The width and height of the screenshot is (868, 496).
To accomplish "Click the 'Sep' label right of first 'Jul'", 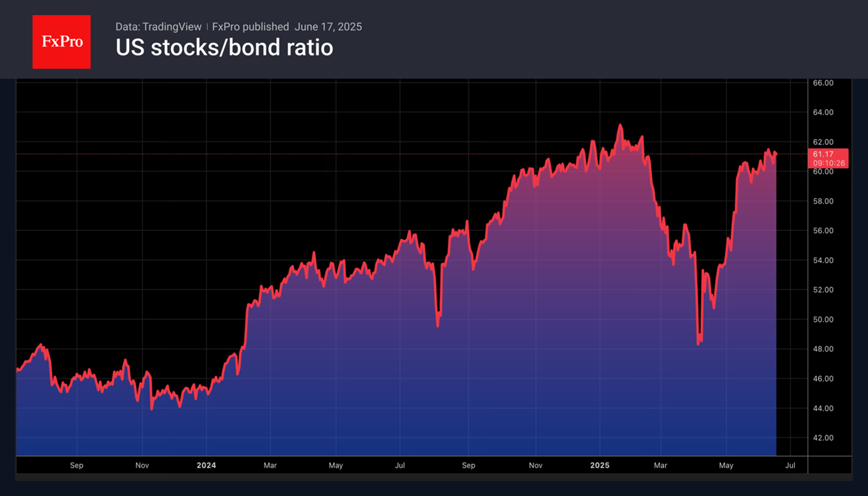I will click(x=468, y=465).
